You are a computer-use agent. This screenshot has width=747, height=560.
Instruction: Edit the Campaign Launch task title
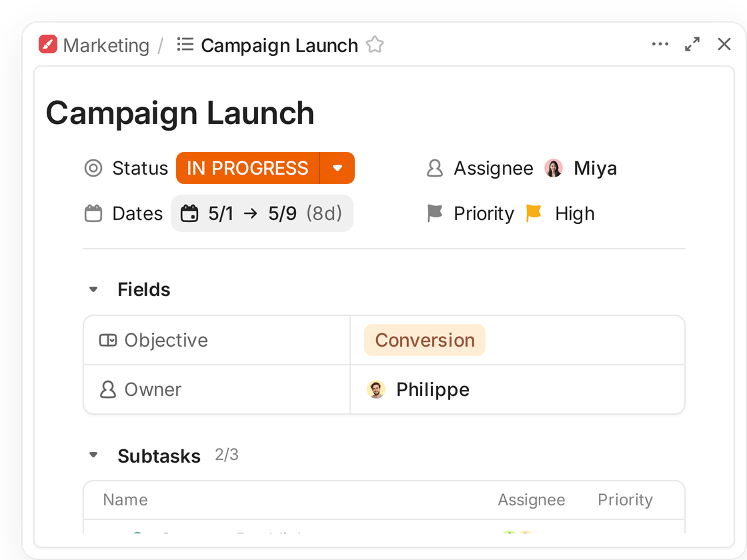[x=180, y=113]
